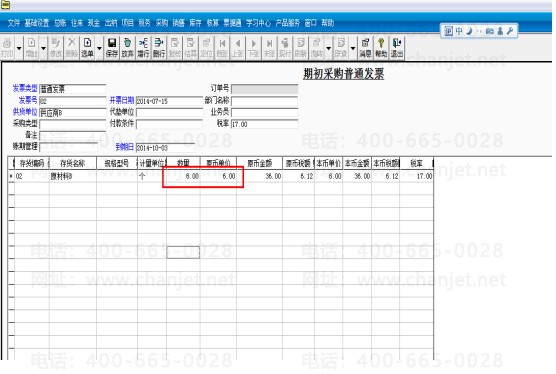The height and width of the screenshot is (374, 556).
Task: Click the 存货名称 column header
Action: tap(73, 163)
